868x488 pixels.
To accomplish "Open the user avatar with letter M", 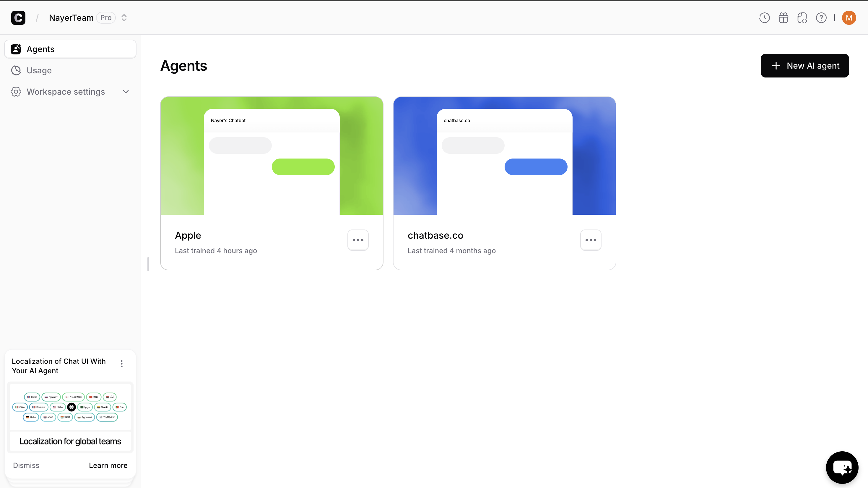I will click(x=849, y=17).
